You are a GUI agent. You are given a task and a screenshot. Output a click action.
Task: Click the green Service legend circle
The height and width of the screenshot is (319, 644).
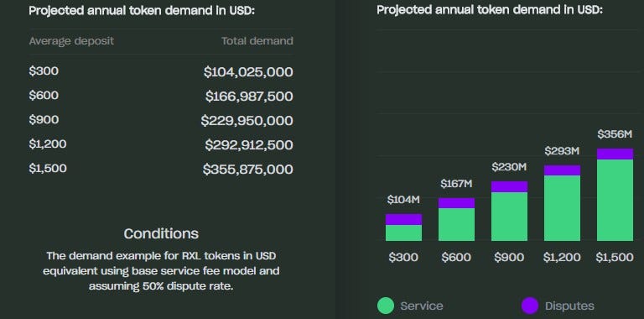point(385,306)
